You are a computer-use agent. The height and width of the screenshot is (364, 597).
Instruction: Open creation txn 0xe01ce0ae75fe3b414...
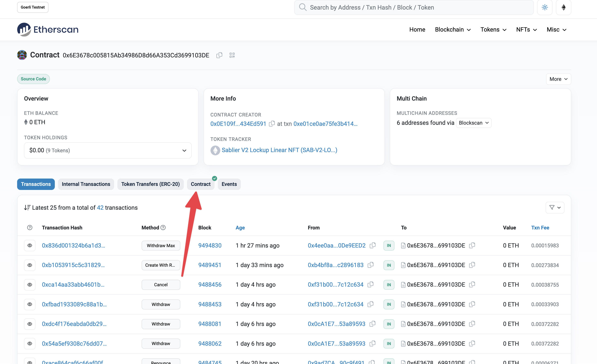click(x=325, y=124)
